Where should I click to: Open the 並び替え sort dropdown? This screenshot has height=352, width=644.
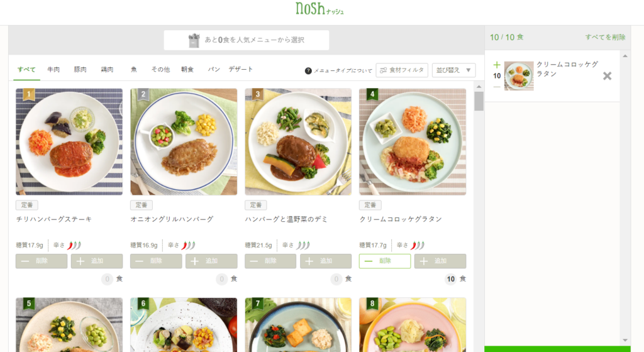click(x=454, y=70)
